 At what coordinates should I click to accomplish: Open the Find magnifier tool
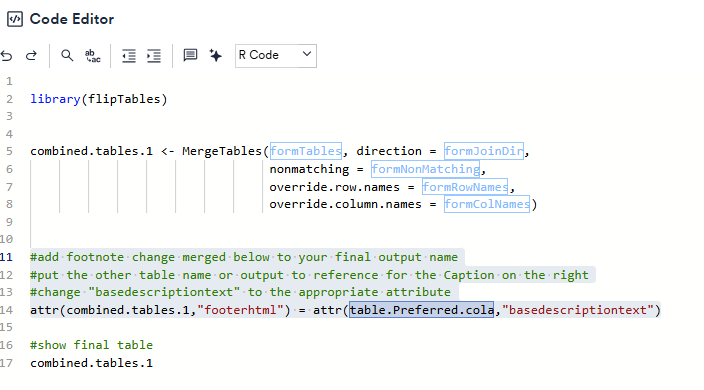[x=67, y=56]
